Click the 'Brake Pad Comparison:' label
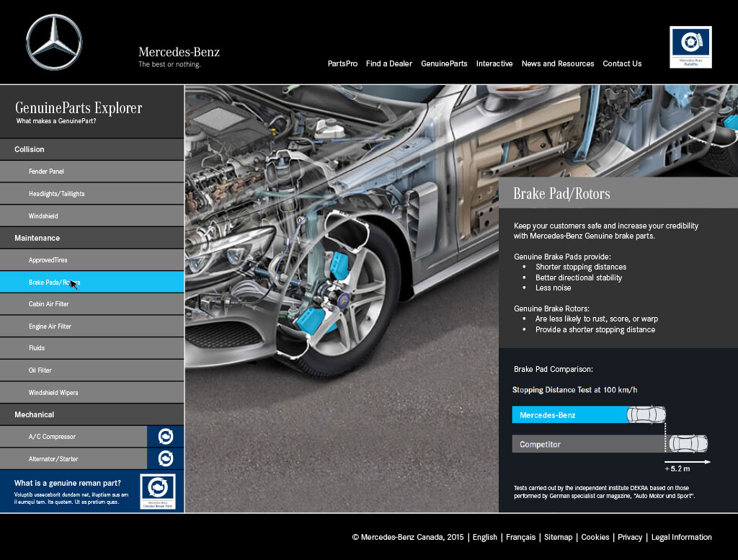Image resolution: width=738 pixels, height=560 pixels. coord(553,369)
